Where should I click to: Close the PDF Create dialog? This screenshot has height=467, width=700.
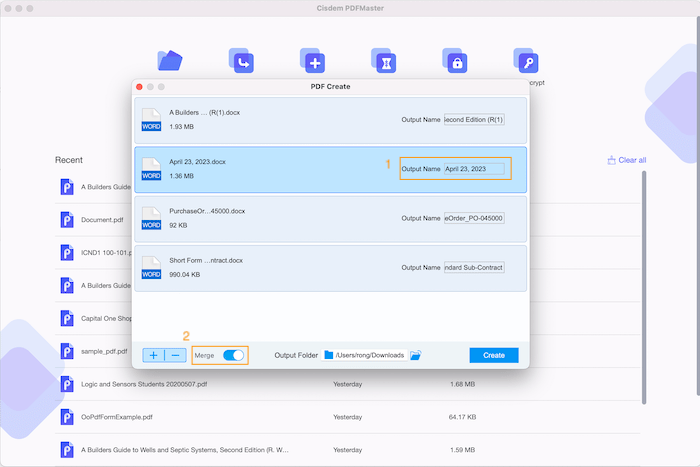coord(139,87)
